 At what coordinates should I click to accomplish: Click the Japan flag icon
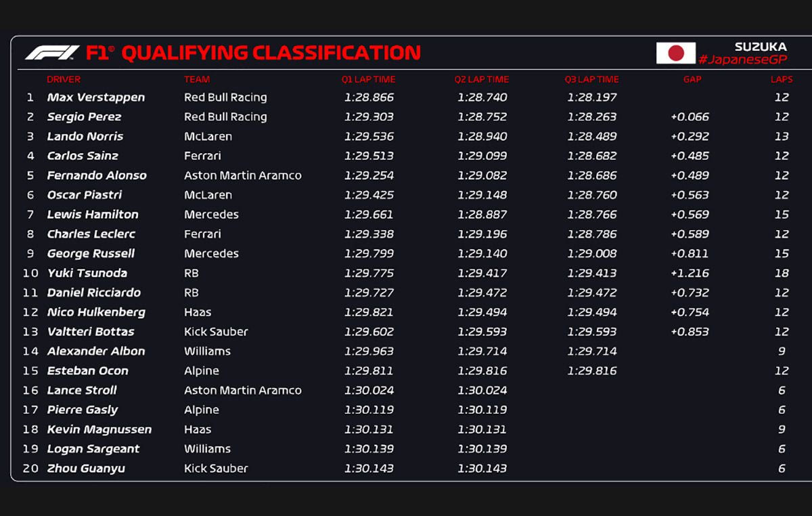[675, 53]
